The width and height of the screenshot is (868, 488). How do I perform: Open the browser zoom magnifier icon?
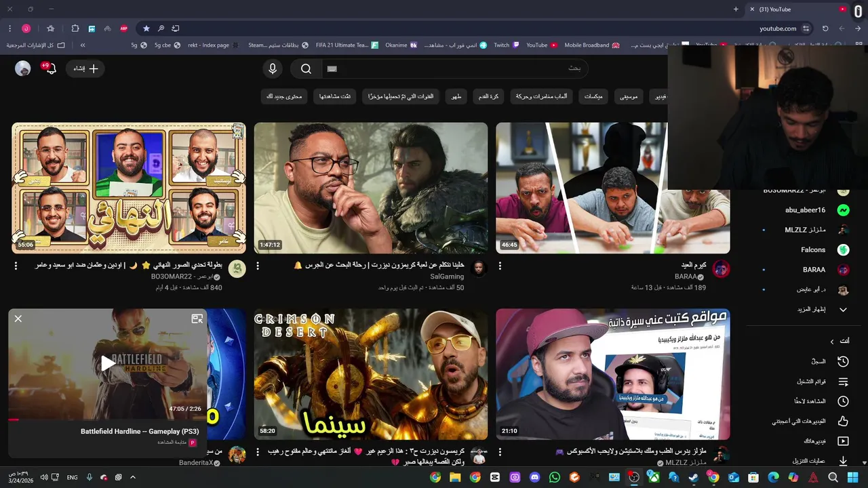click(161, 28)
